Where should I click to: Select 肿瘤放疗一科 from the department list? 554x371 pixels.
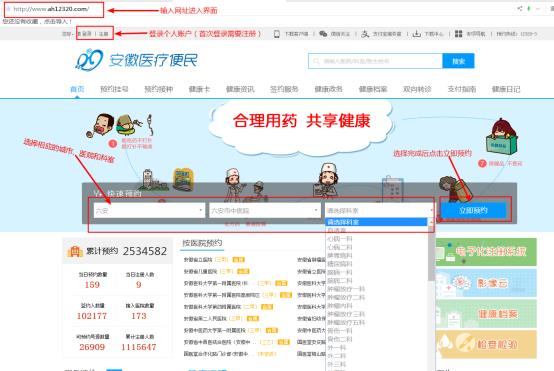[346, 289]
